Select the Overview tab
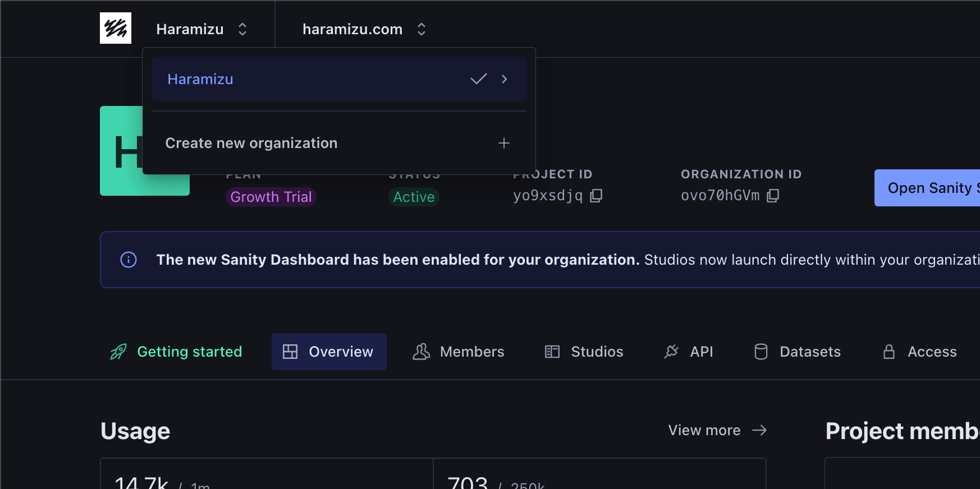980x489 pixels. (x=329, y=352)
